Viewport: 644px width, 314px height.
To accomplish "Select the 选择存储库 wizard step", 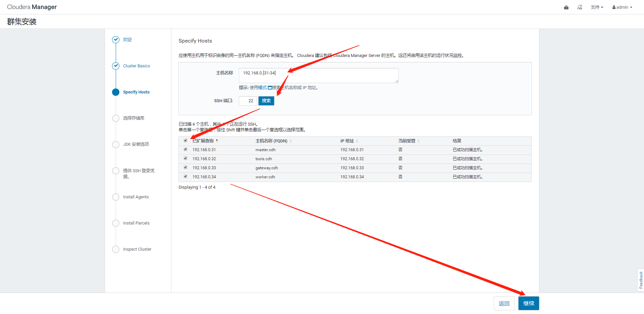I will point(134,118).
